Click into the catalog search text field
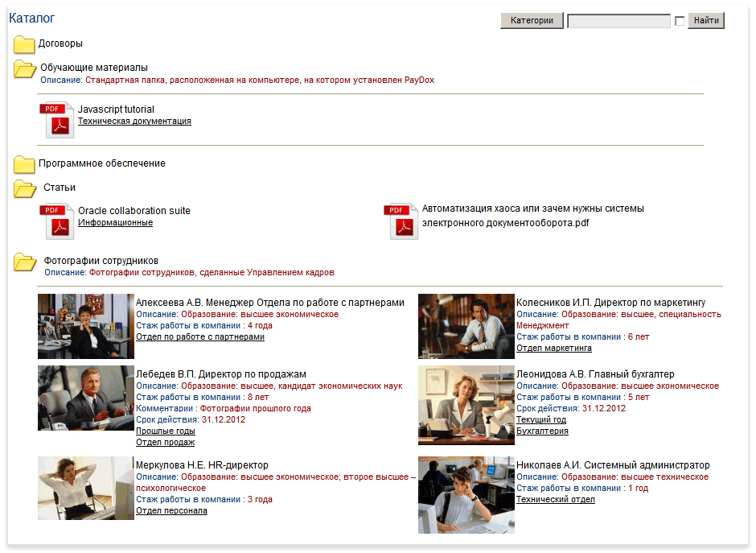Viewport: 756px width, 553px height. pos(618,21)
